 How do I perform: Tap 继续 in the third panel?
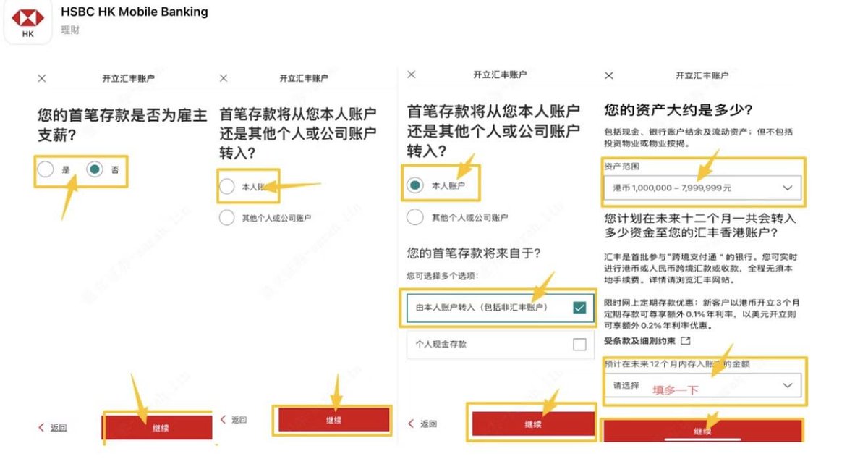533,424
